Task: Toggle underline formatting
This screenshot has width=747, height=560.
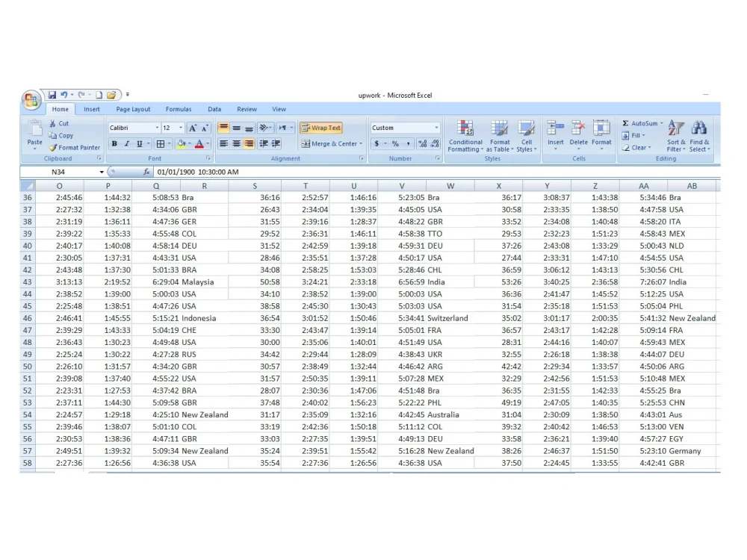Action: tap(139, 144)
